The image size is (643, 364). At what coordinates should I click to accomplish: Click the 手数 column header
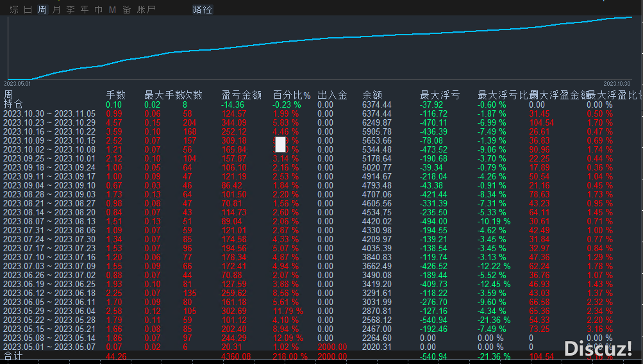[115, 95]
